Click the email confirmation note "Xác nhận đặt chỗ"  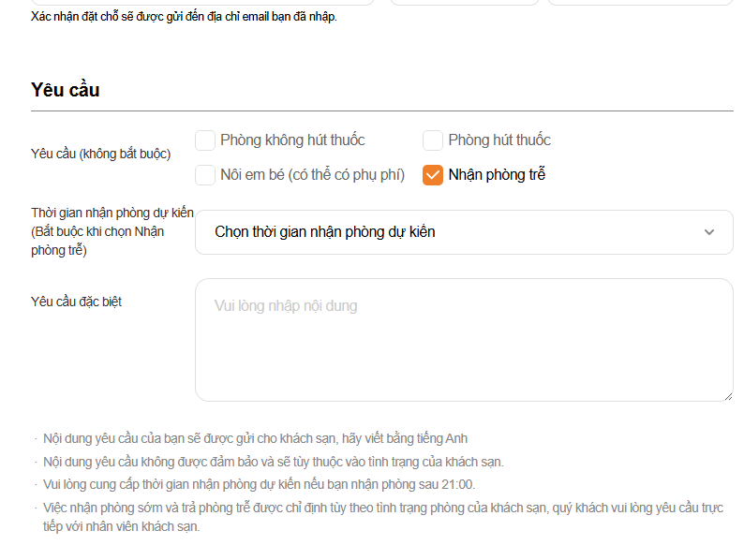pos(184,17)
